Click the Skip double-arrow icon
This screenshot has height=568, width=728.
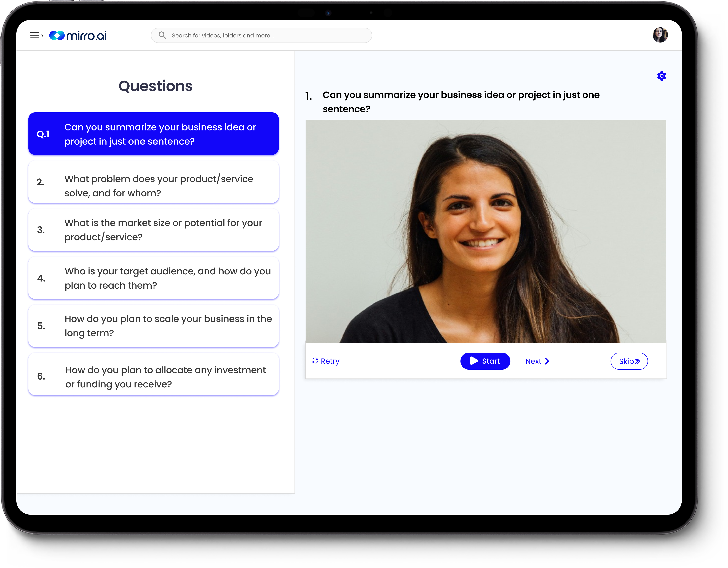click(x=639, y=361)
